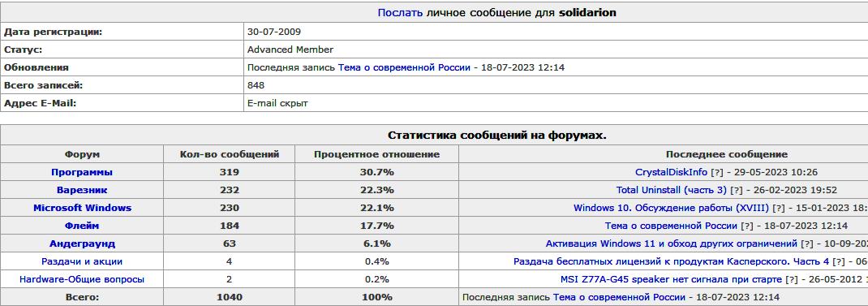This screenshot has height=306, width=868.
Task: Click the percentage 17.7% cell
Action: click(377, 226)
